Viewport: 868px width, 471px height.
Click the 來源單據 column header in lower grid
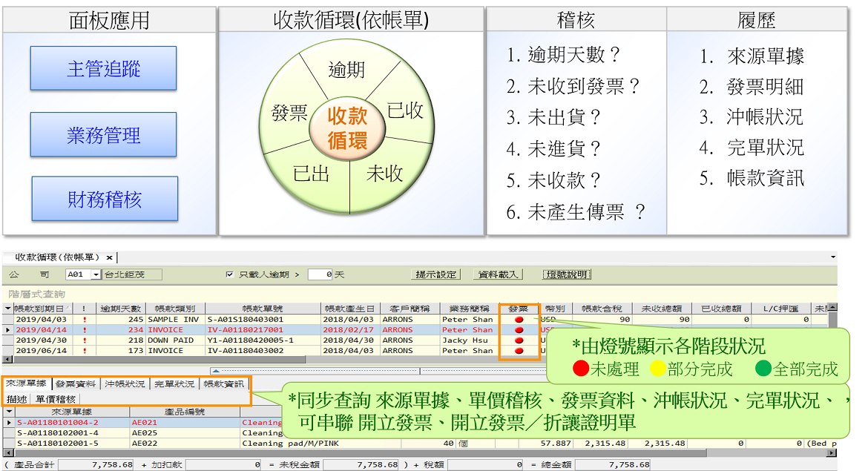71,412
